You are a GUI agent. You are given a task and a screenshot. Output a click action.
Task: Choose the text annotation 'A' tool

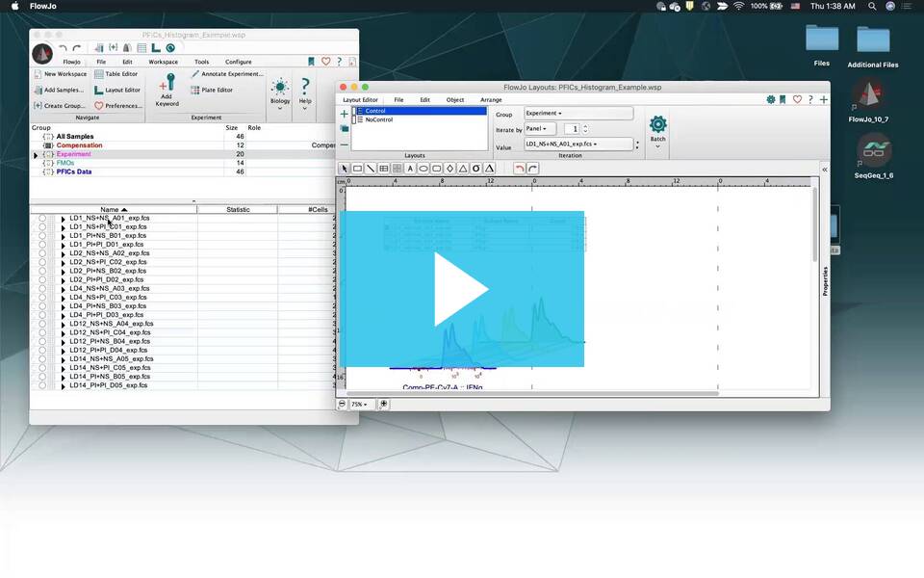point(410,169)
